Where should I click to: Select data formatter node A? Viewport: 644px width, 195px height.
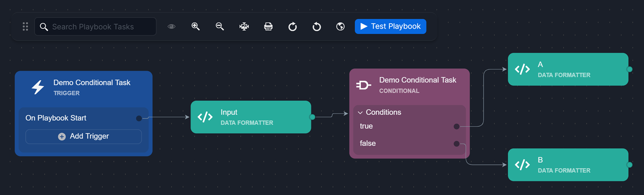[568, 69]
